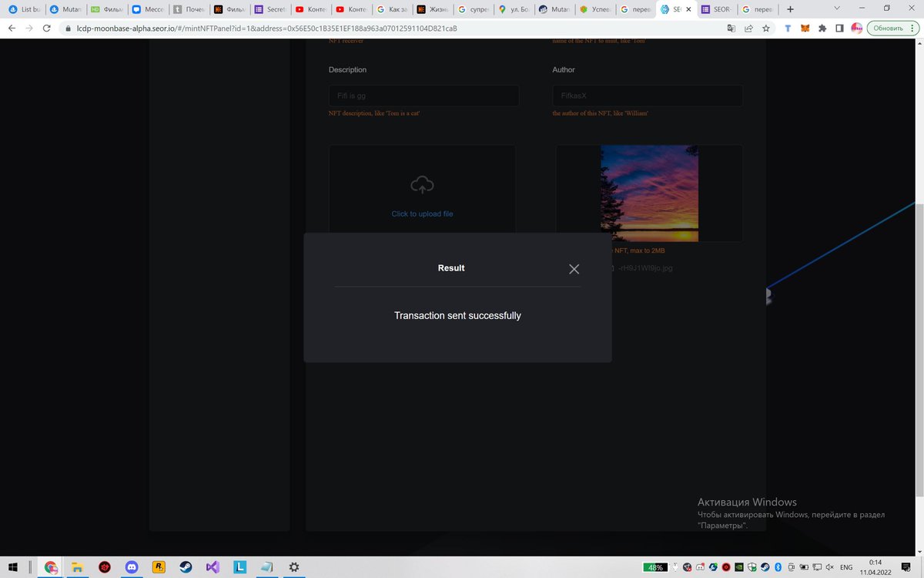Open the Chrome profile avatar

(x=856, y=28)
